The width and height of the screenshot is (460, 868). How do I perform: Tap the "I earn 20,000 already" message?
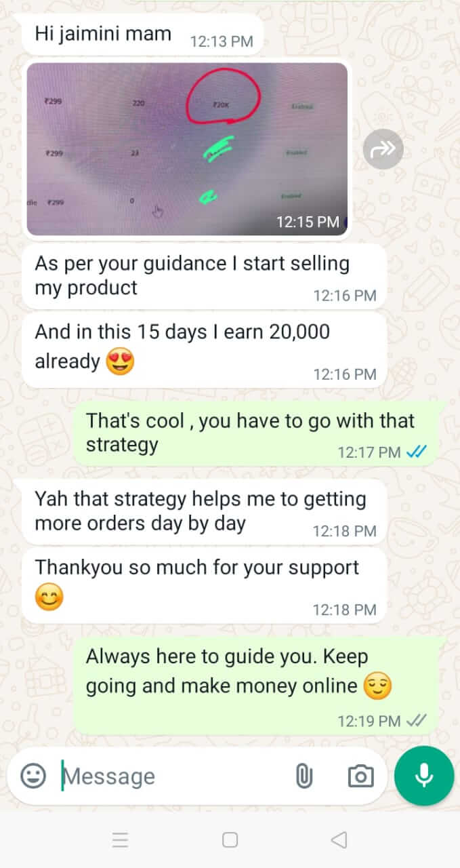coord(204,349)
